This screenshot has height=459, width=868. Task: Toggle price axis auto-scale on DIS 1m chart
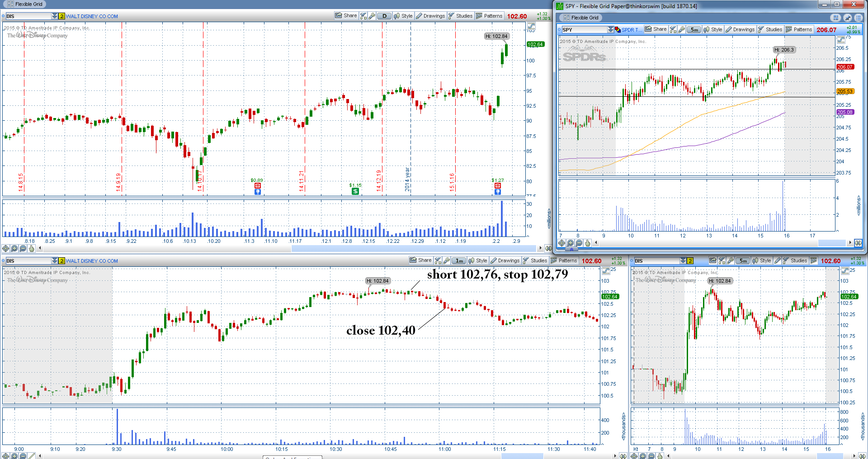tap(606, 271)
